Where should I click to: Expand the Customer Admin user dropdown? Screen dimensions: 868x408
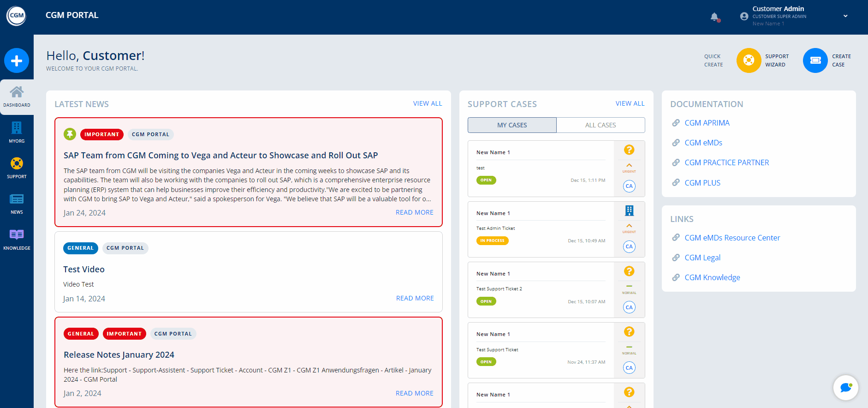pos(845,16)
